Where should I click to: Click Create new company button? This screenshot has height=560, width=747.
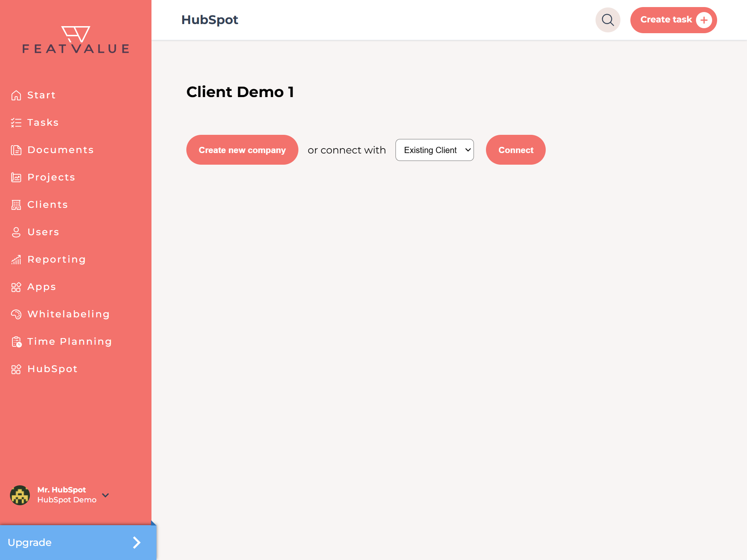pyautogui.click(x=242, y=150)
